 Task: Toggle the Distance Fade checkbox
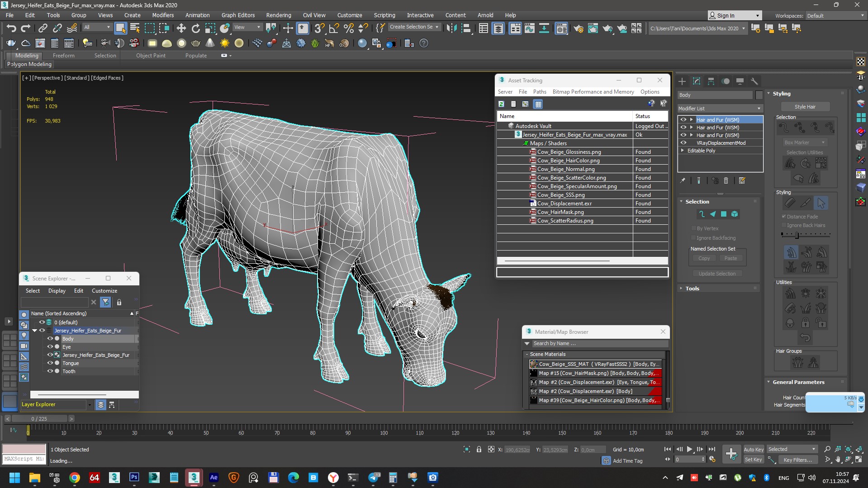click(784, 217)
